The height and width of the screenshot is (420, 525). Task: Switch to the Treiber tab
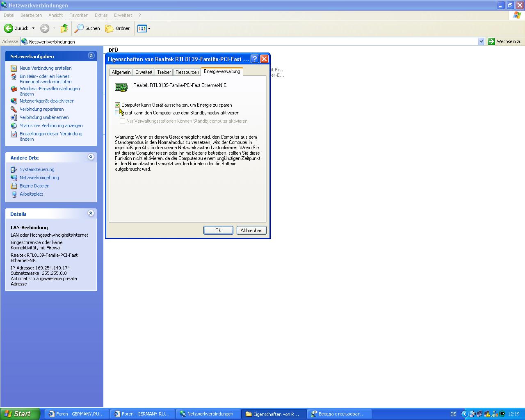click(164, 72)
